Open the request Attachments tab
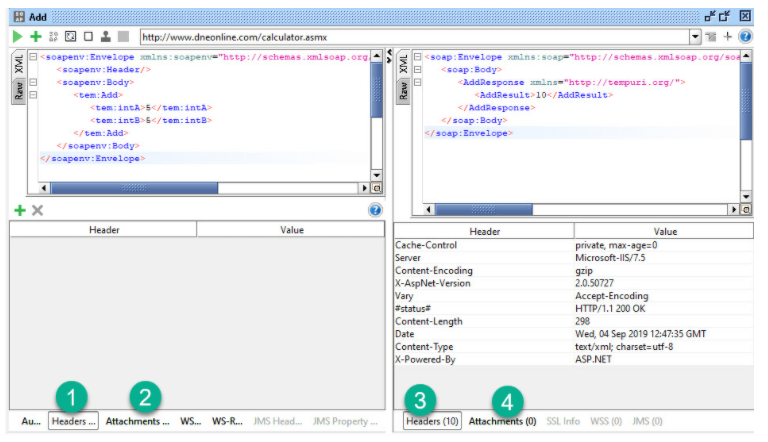The height and width of the screenshot is (442, 768). [137, 421]
